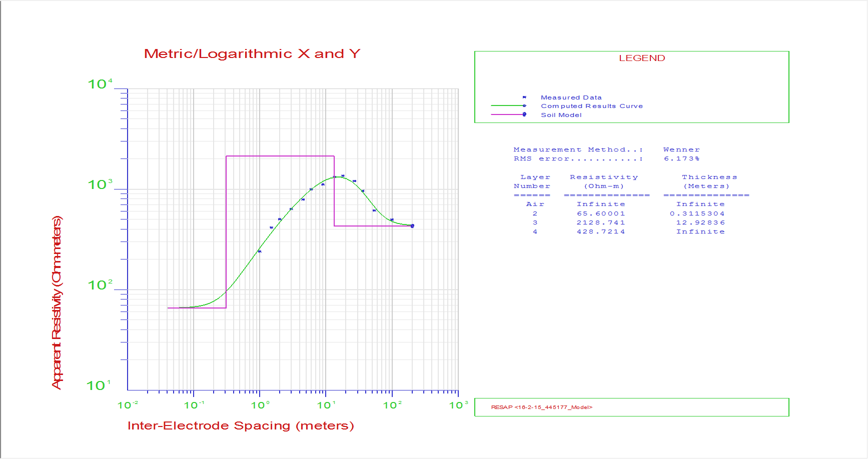Click the 10³ tick label on the X axis
Image resolution: width=868 pixels, height=459 pixels.
[458, 405]
